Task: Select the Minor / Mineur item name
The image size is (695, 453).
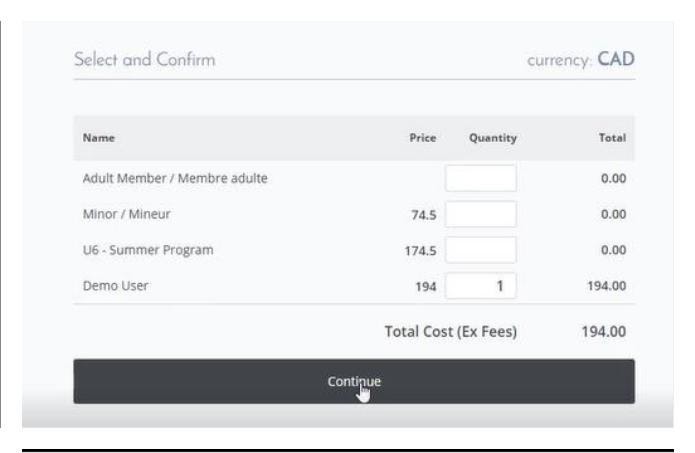Action: pyautogui.click(x=126, y=214)
